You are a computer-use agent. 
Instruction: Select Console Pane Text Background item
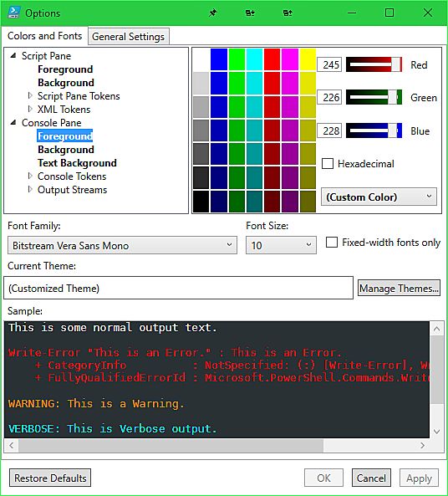pos(77,163)
